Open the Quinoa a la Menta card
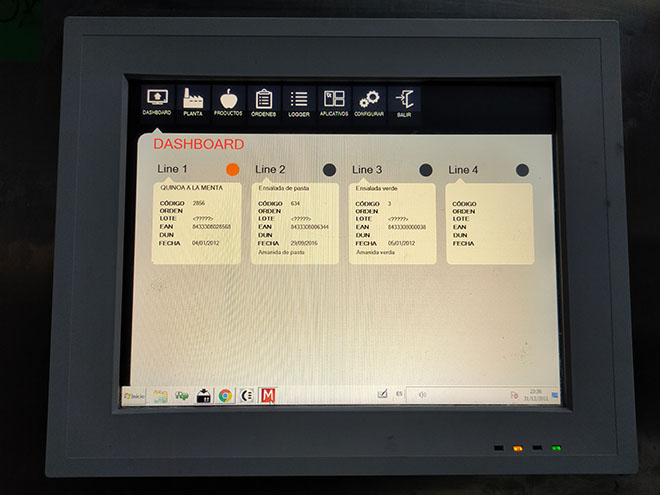660x495 pixels. [197, 222]
